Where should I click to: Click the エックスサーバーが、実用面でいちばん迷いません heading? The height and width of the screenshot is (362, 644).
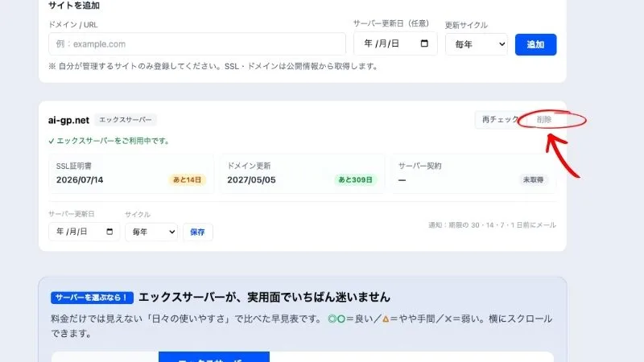265,297
